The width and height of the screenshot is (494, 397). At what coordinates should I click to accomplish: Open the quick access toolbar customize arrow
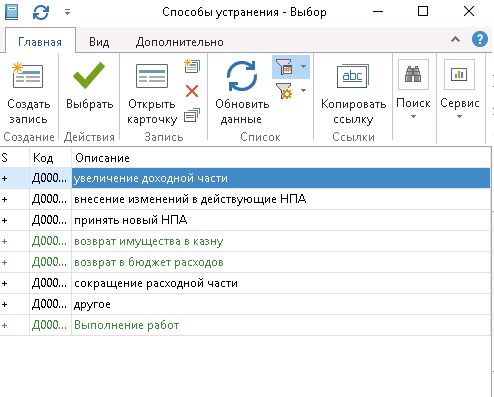pos(67,12)
